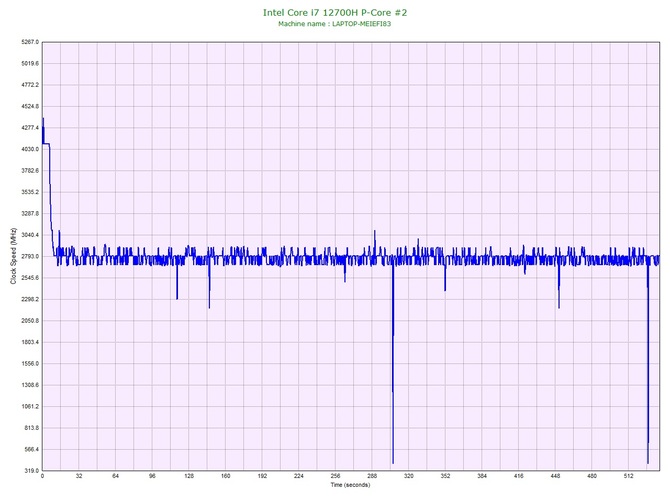The width and height of the screenshot is (670, 502).
Task: Click the X-axis tick label 96
Action: [152, 476]
